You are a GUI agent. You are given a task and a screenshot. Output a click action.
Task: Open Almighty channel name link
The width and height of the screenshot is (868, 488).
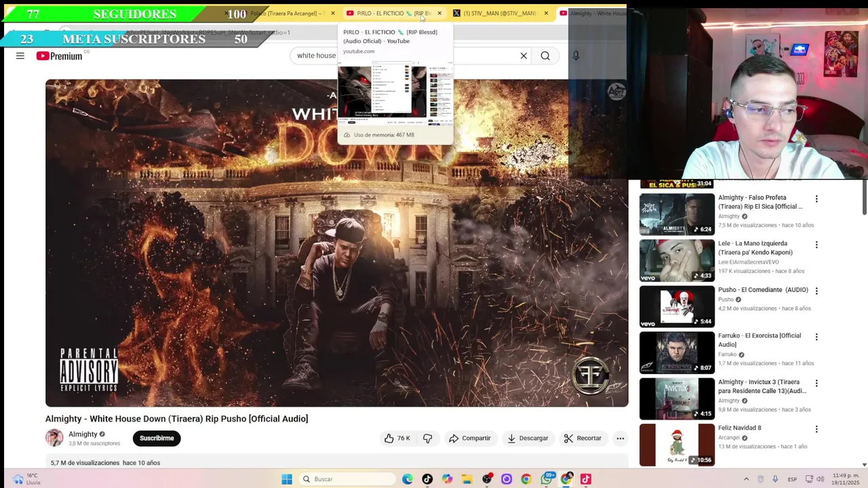click(83, 434)
